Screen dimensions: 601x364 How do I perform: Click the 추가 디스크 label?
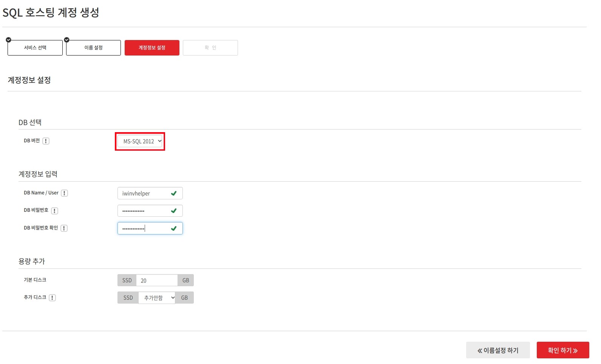pos(35,297)
